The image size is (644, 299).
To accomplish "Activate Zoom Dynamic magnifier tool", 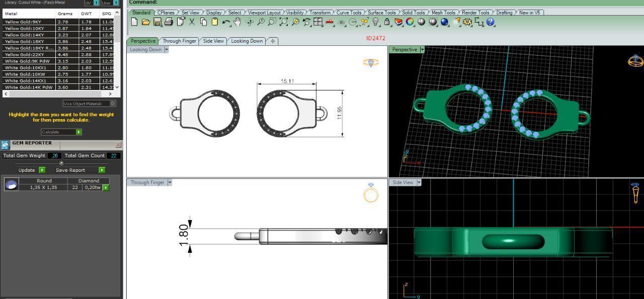I will pos(261,22).
